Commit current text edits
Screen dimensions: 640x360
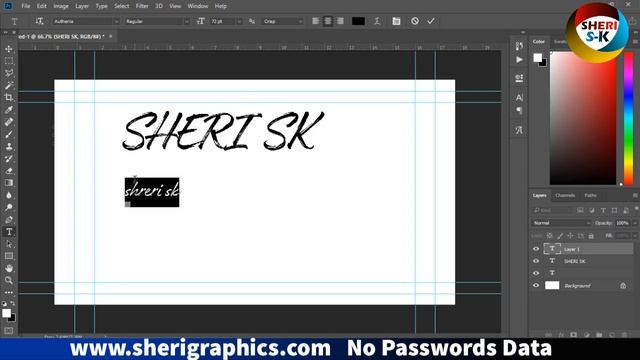tap(431, 21)
